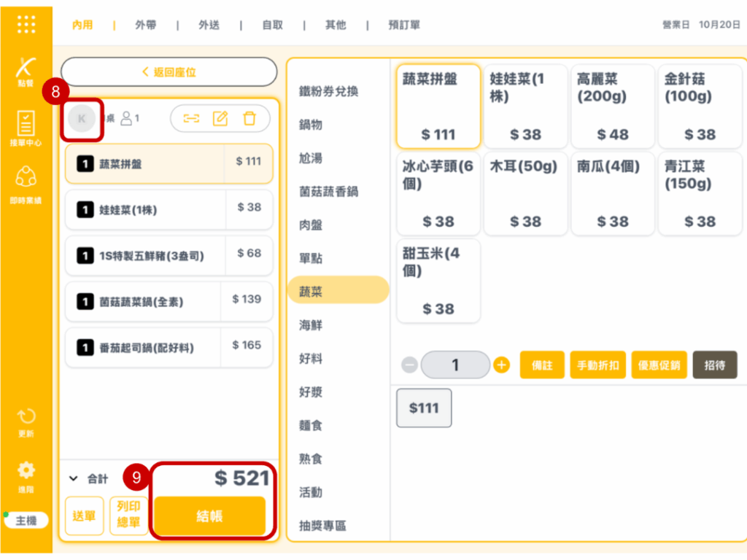Go back via 返回座位 button
The height and width of the screenshot is (560, 747).
point(169,72)
